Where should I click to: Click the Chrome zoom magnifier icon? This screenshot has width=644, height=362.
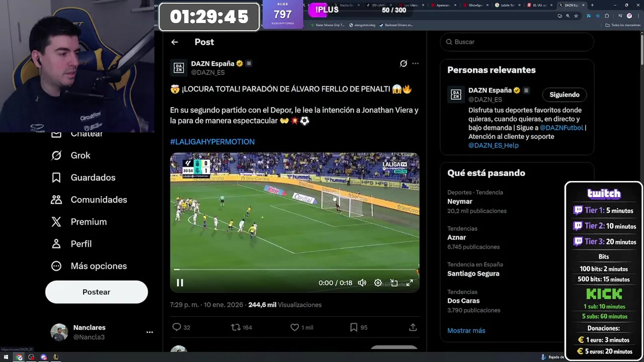coord(568,16)
